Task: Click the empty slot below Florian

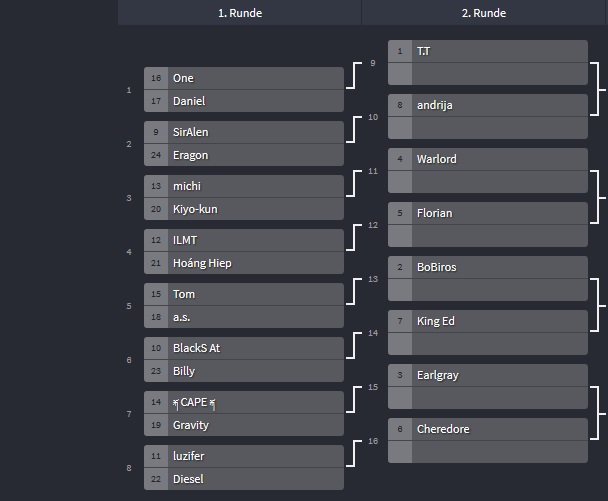Action: click(488, 236)
